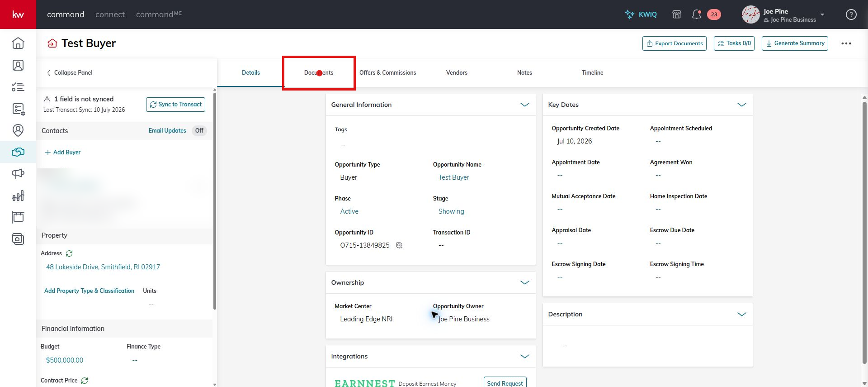Collapse the Description section
Image resolution: width=868 pixels, height=387 pixels.
click(x=741, y=314)
